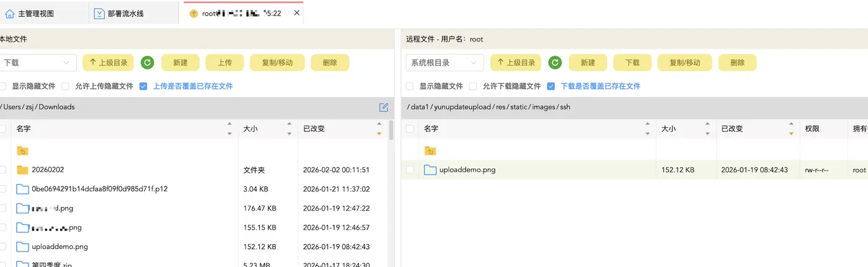Sort remote files by 已改变 column arrows
The height and width of the screenshot is (267, 868).
pos(791,129)
